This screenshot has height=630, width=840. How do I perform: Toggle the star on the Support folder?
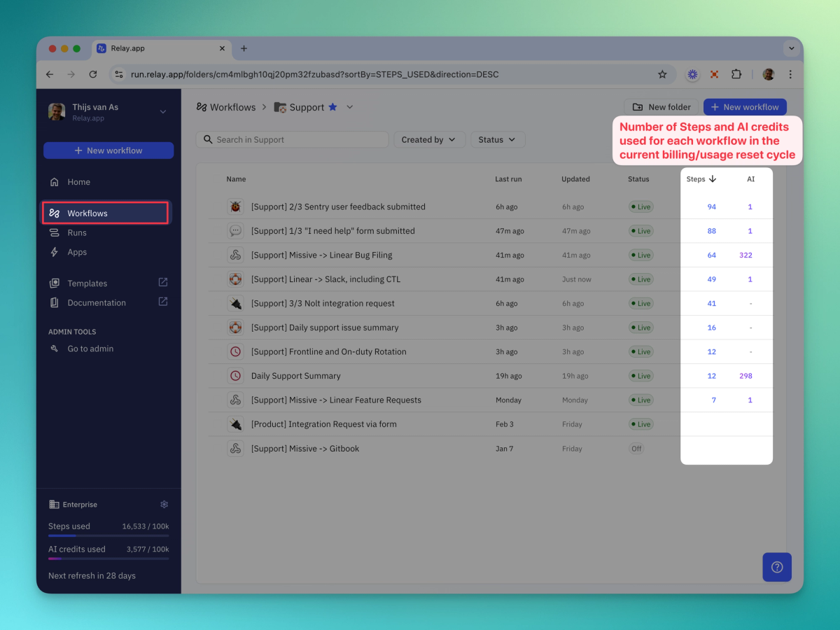point(332,106)
